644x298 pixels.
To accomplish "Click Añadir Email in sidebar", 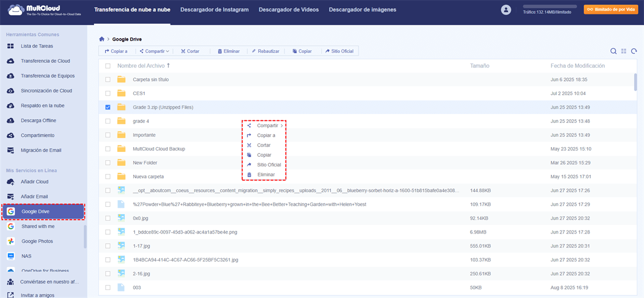I will pyautogui.click(x=34, y=197).
